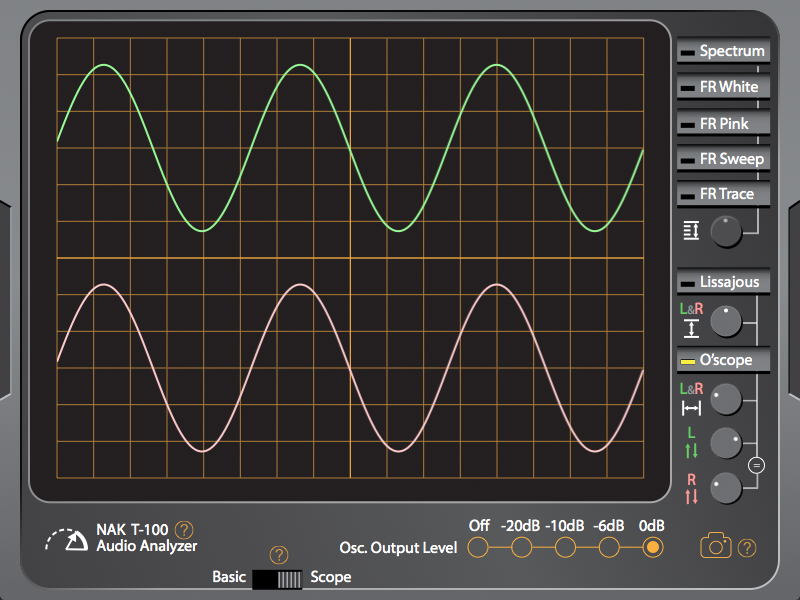Click the green L up-down arrows icon
The height and width of the screenshot is (600, 800).
point(691,451)
